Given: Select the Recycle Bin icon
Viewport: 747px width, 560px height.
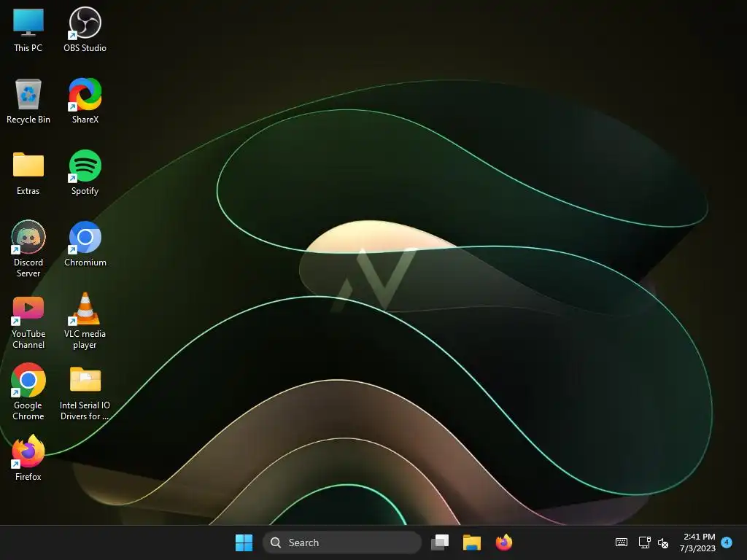Looking at the screenshot, I should click(x=28, y=101).
